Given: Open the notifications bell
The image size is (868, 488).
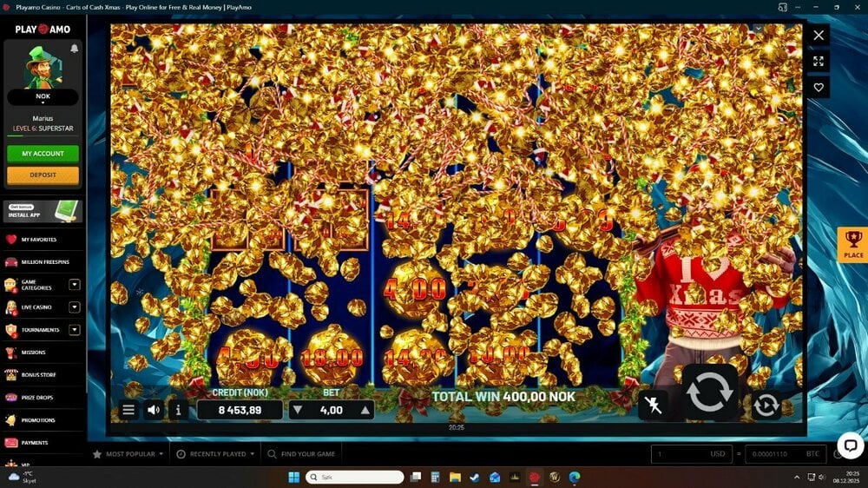Looking at the screenshot, I should 75,49.
